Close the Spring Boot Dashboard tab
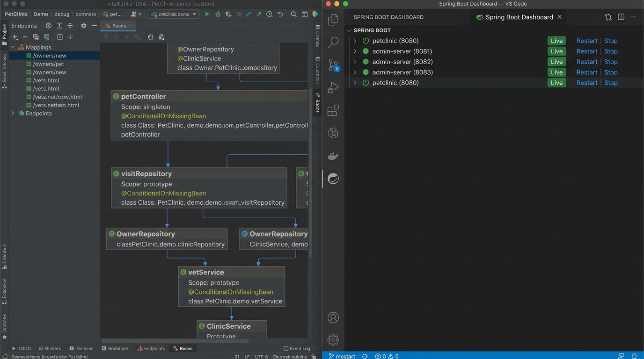Screen dimensions: 644x359 [559, 17]
